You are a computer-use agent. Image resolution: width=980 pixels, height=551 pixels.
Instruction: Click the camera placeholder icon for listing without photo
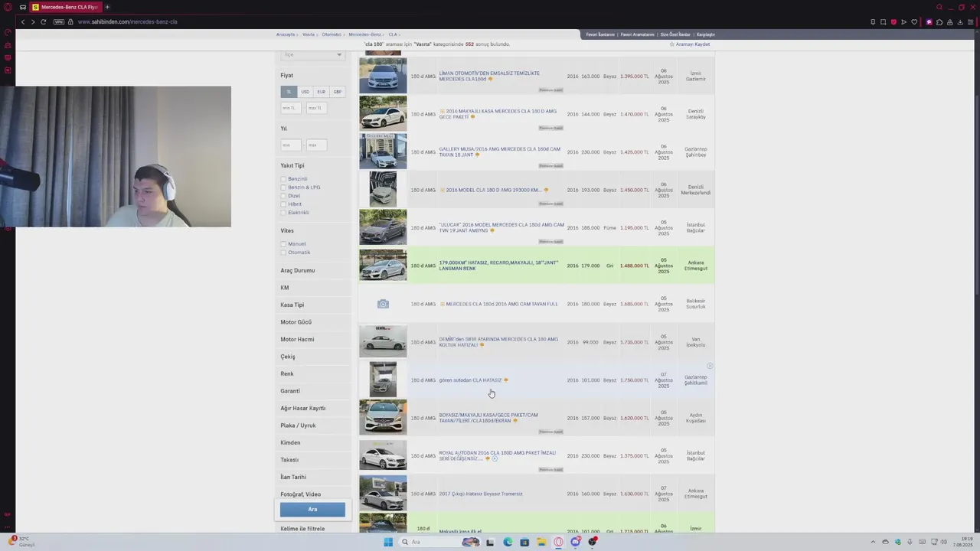[383, 304]
